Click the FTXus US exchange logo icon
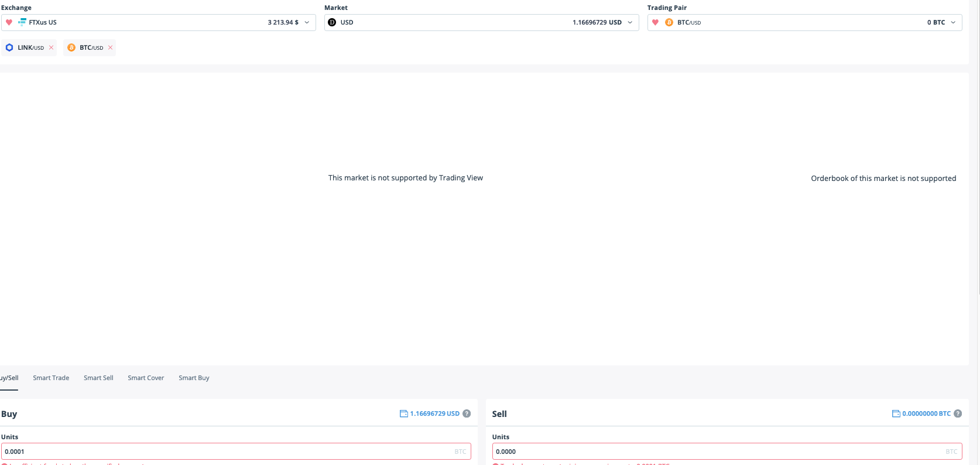The width and height of the screenshot is (980, 465). (22, 22)
